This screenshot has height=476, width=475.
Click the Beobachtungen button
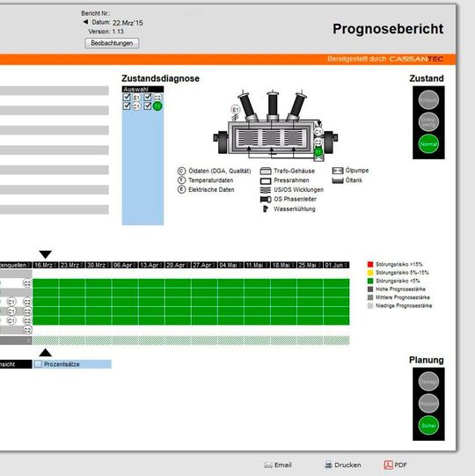[x=112, y=43]
